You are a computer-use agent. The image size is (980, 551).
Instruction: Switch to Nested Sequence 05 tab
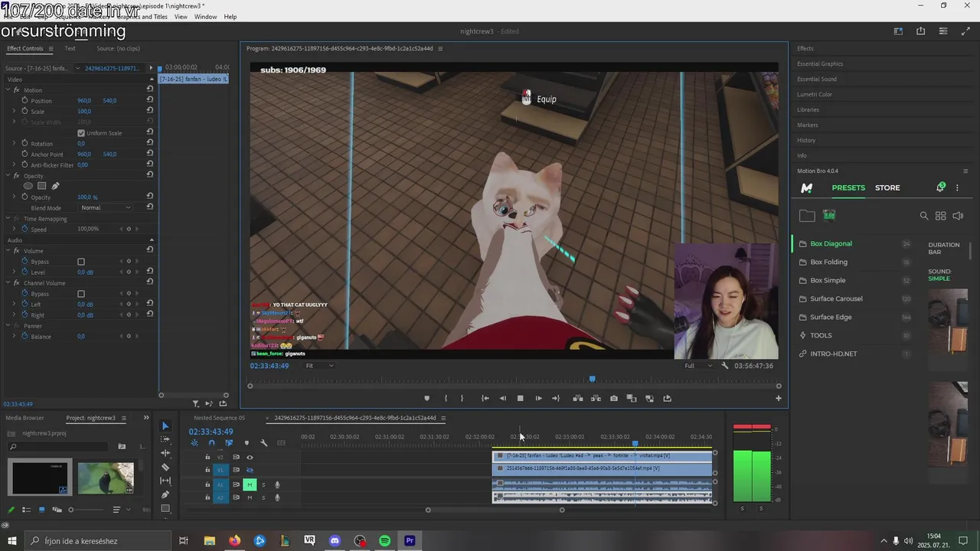tap(219, 418)
